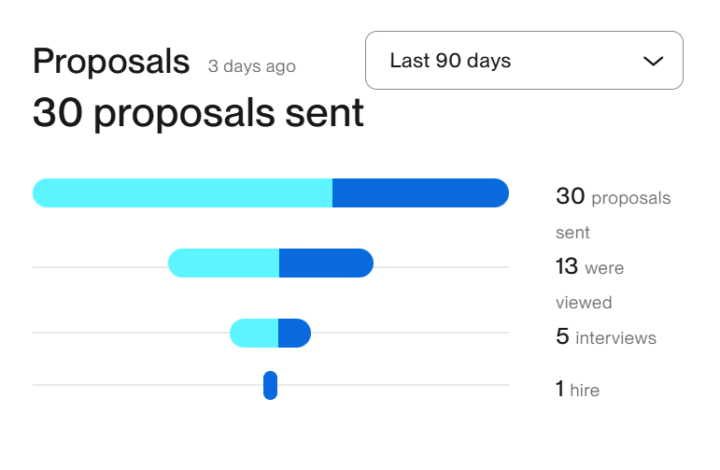This screenshot has width=720, height=470.
Task: Click the dark blue segment of viewed bar
Action: point(326,263)
